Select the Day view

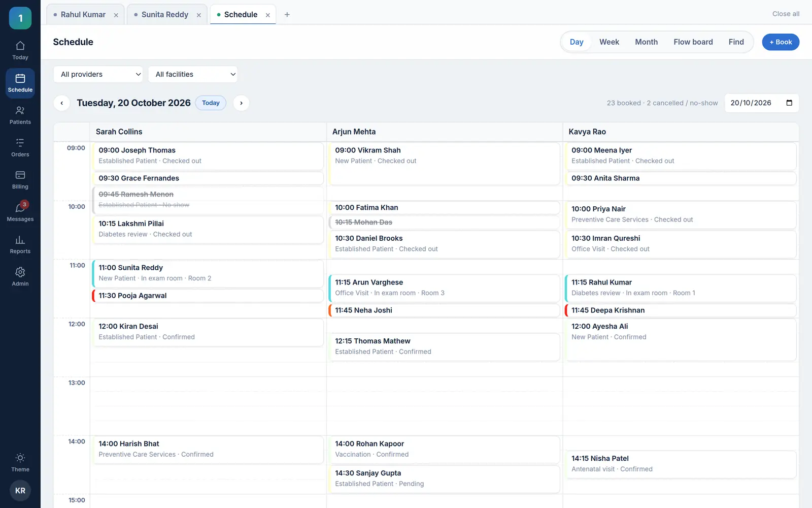pyautogui.click(x=577, y=42)
